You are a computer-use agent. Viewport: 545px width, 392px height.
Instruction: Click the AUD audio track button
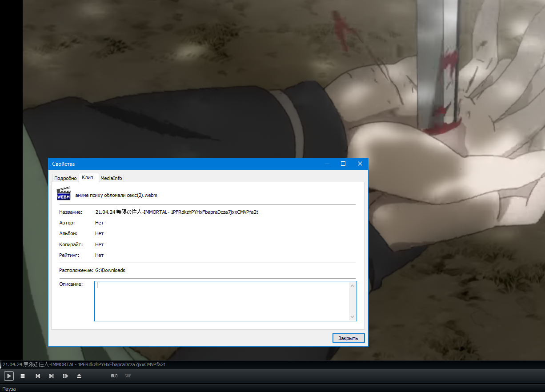(x=114, y=376)
